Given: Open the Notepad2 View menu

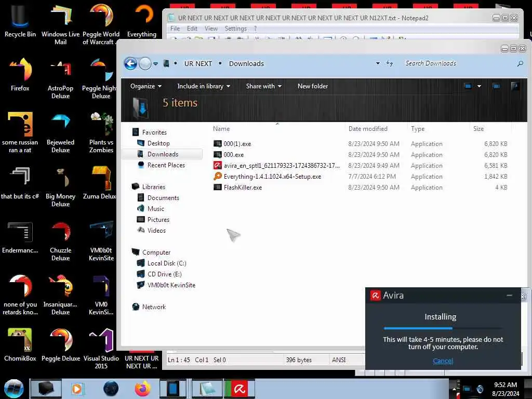Looking at the screenshot, I should tap(211, 29).
